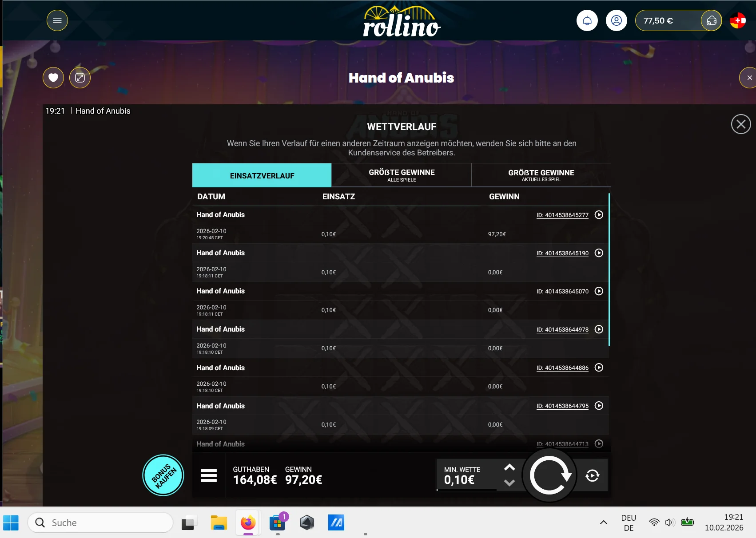Click the EINSATZ column header
756x538 pixels.
[x=338, y=197]
